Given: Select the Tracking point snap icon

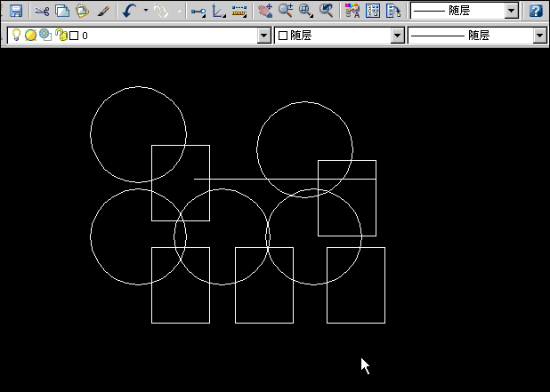Looking at the screenshot, I should (x=198, y=12).
